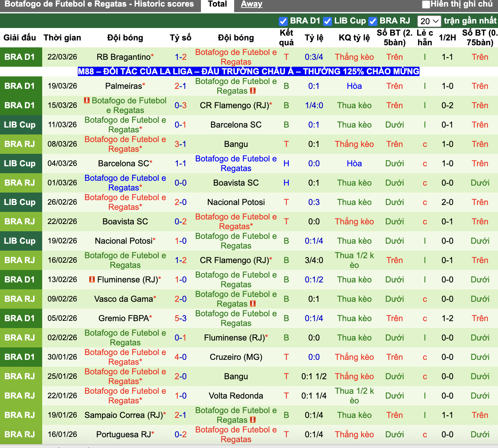The image size is (498, 448).
Task: Open Barcelona SC link on 11/03/26 row
Action: 236,125
